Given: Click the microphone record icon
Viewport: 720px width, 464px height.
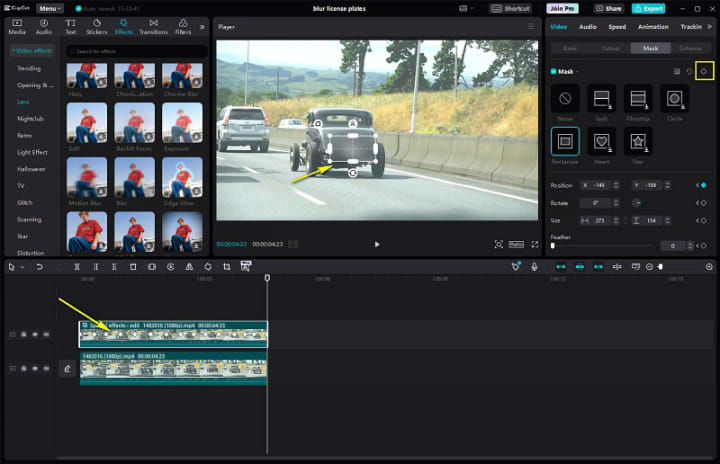Looking at the screenshot, I should tap(534, 267).
